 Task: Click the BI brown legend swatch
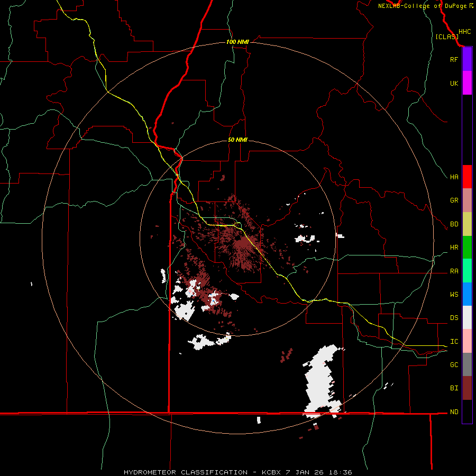[467, 388]
